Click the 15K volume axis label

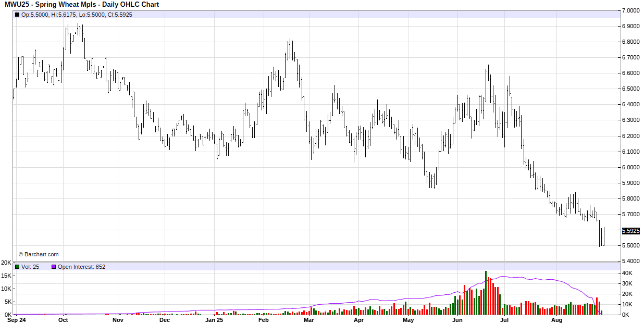[6, 276]
